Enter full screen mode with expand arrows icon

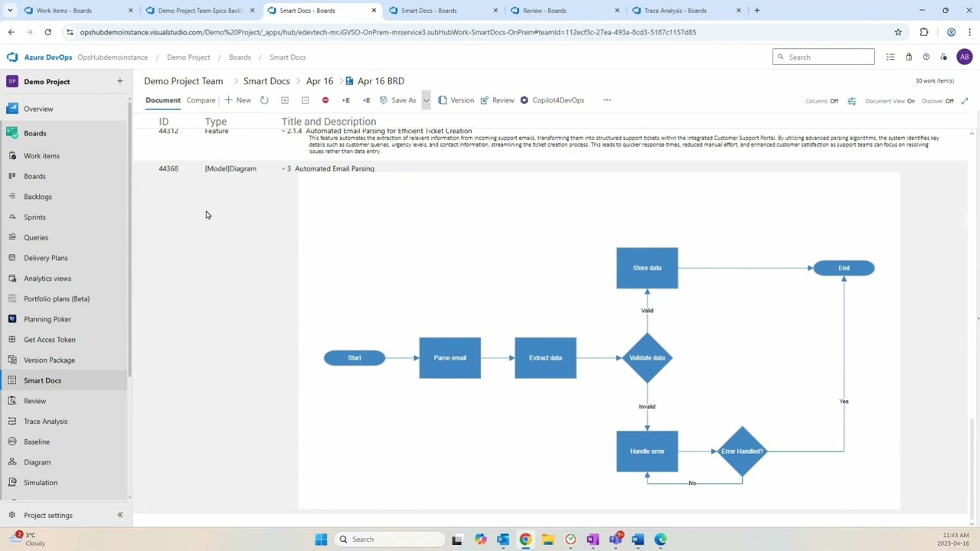[x=965, y=101]
